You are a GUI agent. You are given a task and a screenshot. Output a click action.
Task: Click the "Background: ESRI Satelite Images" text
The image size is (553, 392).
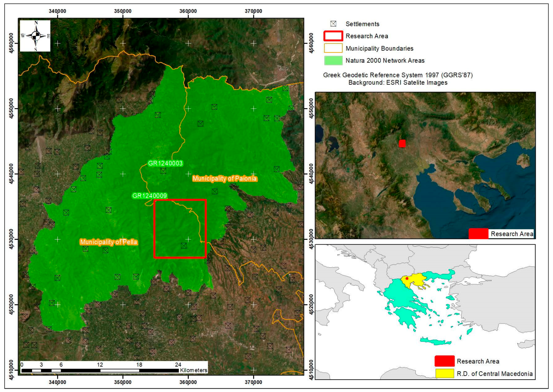(x=398, y=82)
